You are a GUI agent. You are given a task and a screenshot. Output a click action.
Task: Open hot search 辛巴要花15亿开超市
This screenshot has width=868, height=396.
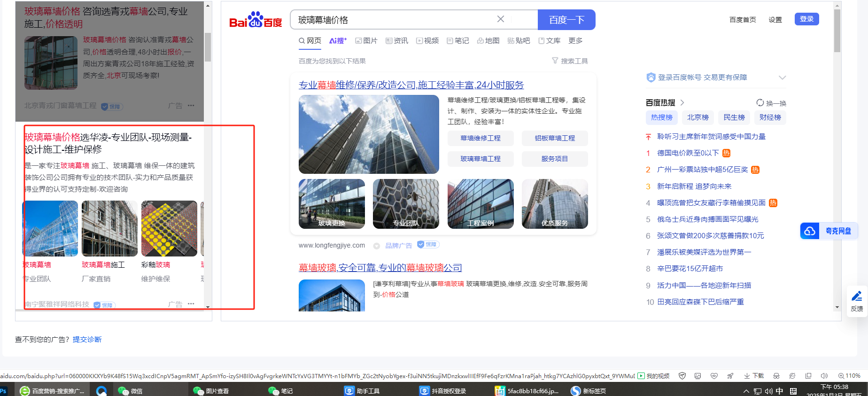tap(690, 269)
